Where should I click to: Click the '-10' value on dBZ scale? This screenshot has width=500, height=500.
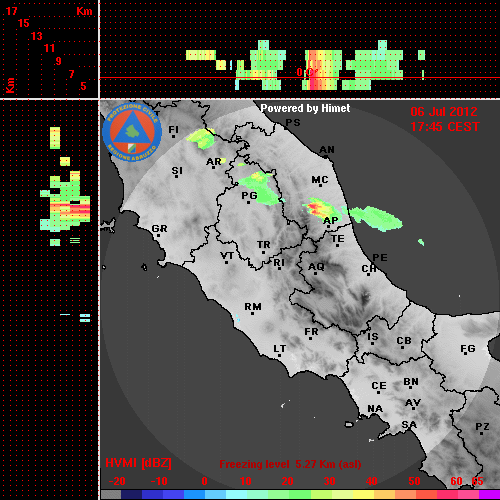(x=159, y=481)
